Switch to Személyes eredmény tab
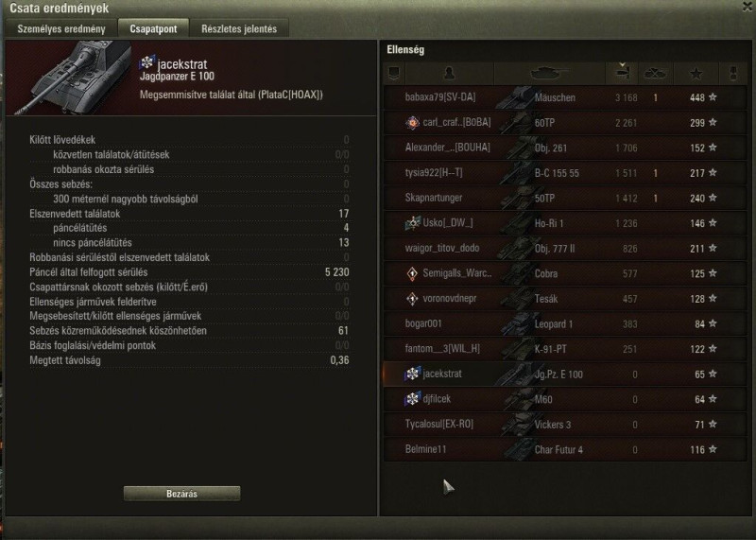756x540 pixels. click(x=61, y=29)
